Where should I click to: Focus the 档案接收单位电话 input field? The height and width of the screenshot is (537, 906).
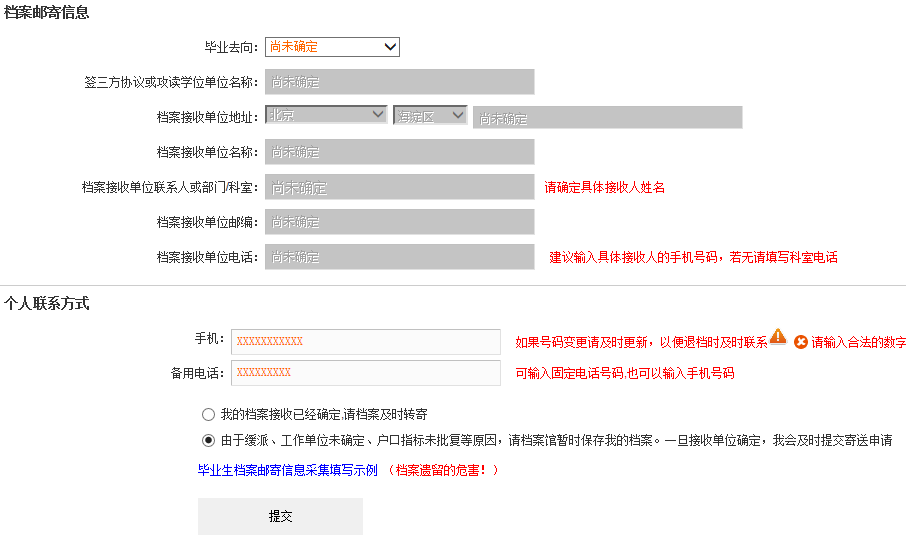click(x=399, y=257)
